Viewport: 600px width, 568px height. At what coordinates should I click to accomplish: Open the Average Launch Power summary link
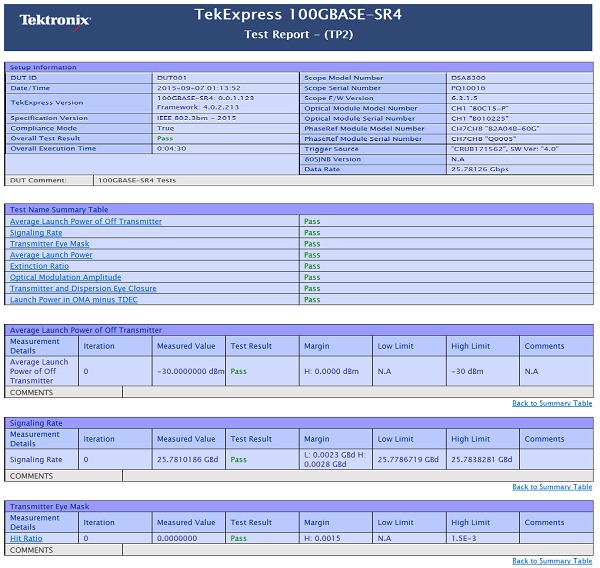tap(51, 255)
